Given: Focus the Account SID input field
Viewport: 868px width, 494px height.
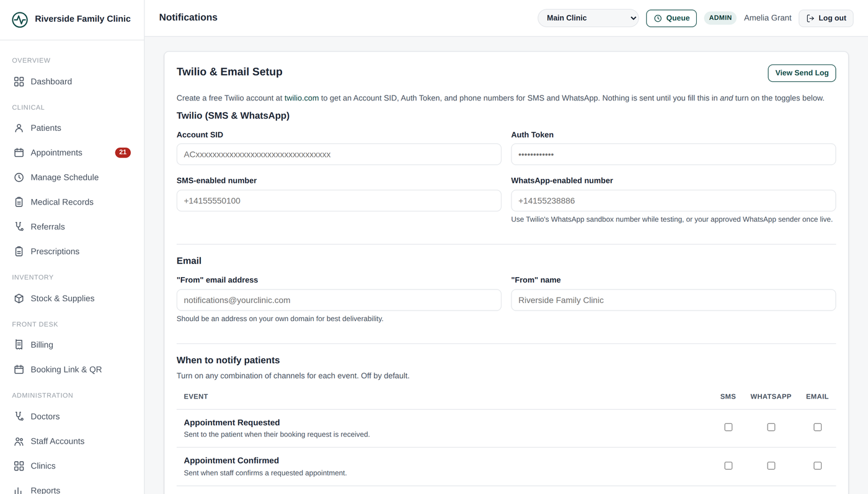Looking at the screenshot, I should [339, 154].
